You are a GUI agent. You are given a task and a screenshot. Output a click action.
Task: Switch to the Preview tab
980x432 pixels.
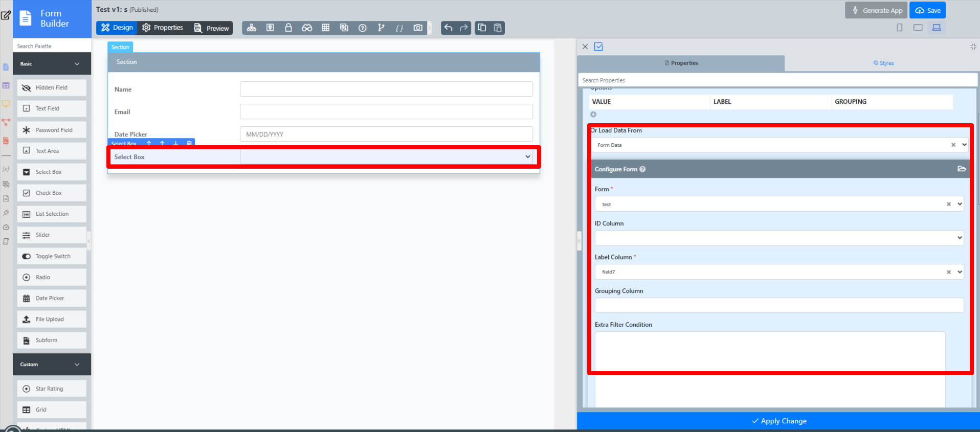coord(211,28)
